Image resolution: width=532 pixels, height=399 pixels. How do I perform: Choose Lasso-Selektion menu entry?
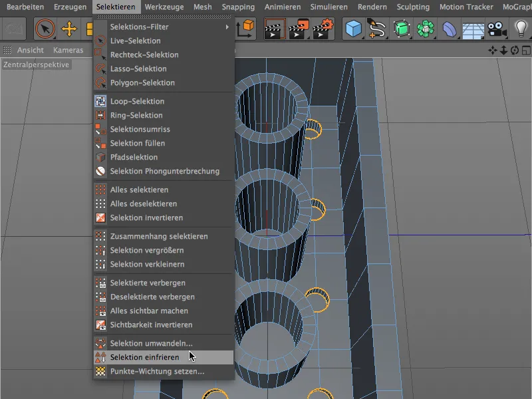click(164, 68)
